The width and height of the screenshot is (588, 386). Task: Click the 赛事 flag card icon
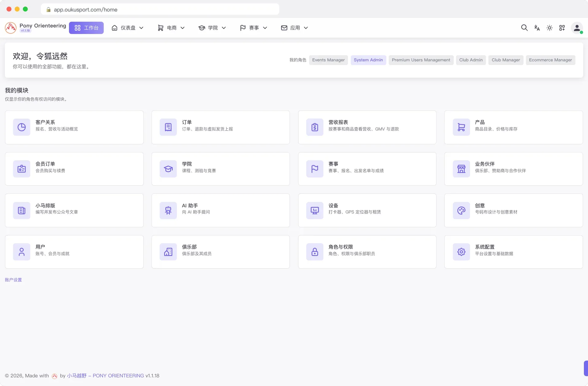click(x=315, y=169)
